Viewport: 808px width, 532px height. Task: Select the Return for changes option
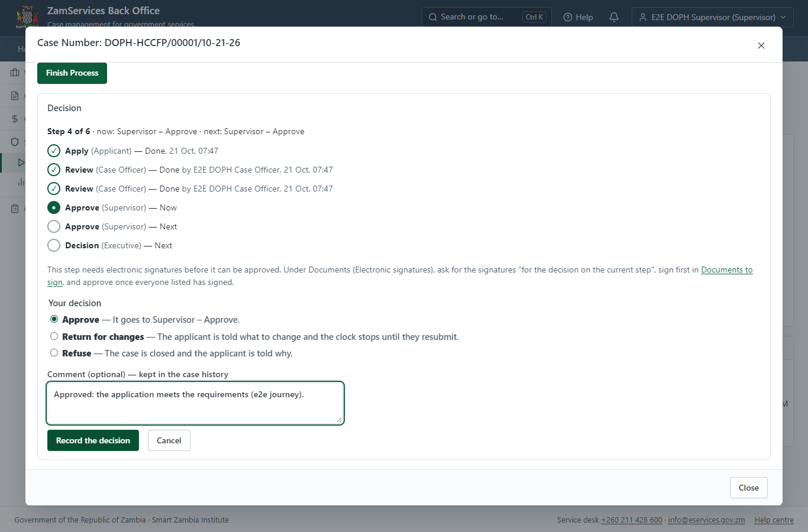(54, 336)
